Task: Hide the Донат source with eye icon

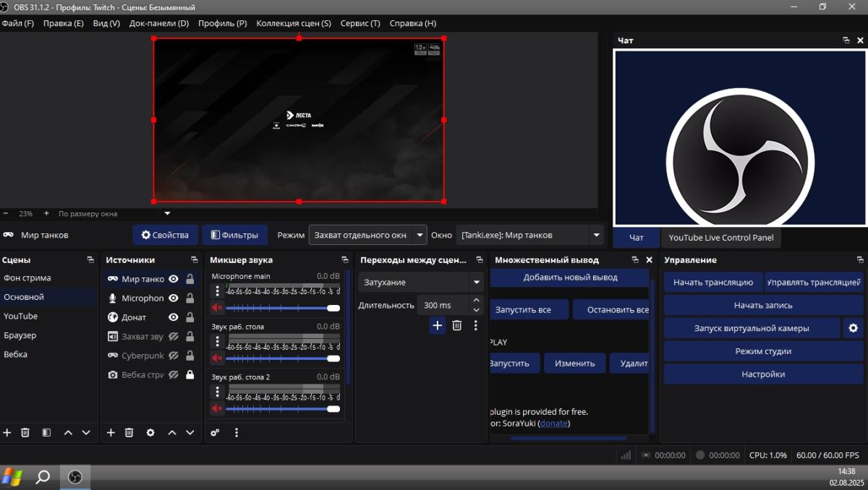Action: click(x=174, y=317)
